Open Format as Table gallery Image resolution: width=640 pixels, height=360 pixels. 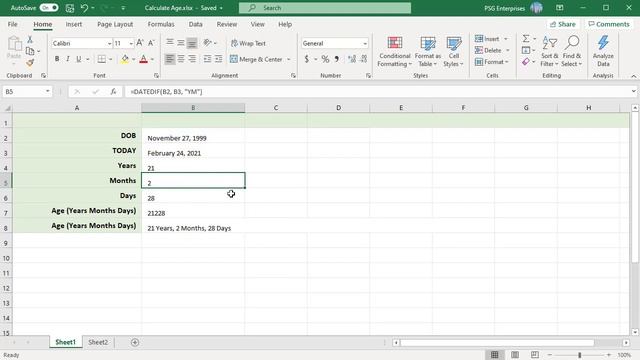pos(427,52)
